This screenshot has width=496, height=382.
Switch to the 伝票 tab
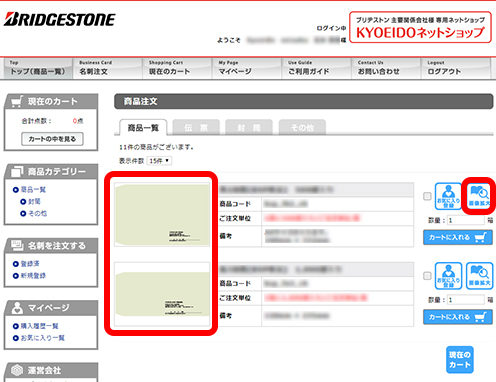196,127
